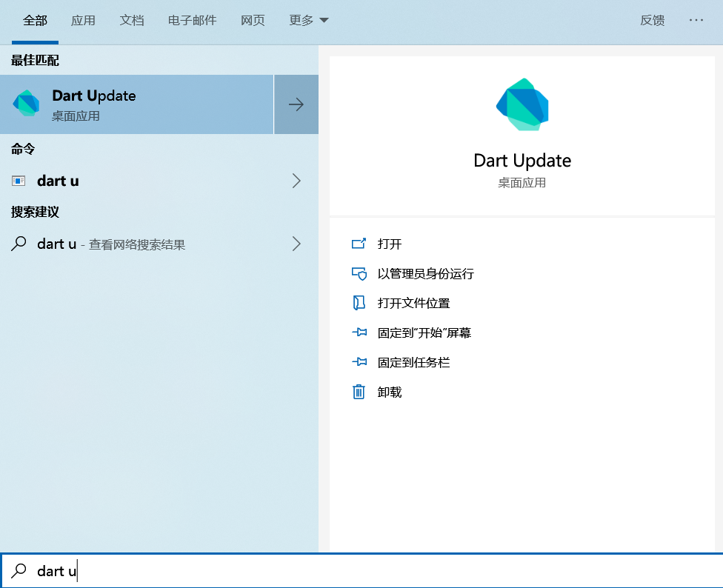
Task: Click the 命令 section header
Action: pos(23,149)
